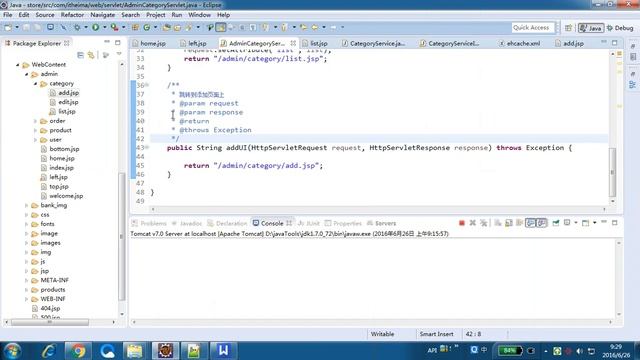Click Clear Console icon
The image size is (640, 360).
(498, 223)
